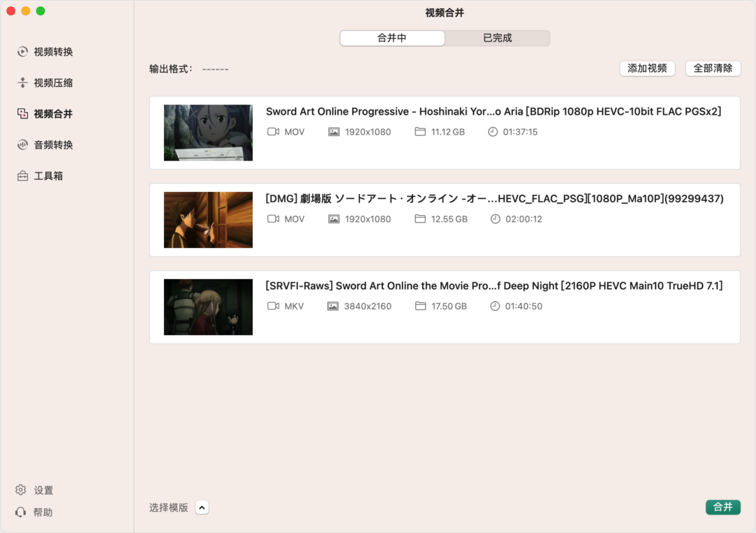This screenshot has width=756, height=533.
Task: Switch to the 合并中 tab
Action: coord(392,38)
